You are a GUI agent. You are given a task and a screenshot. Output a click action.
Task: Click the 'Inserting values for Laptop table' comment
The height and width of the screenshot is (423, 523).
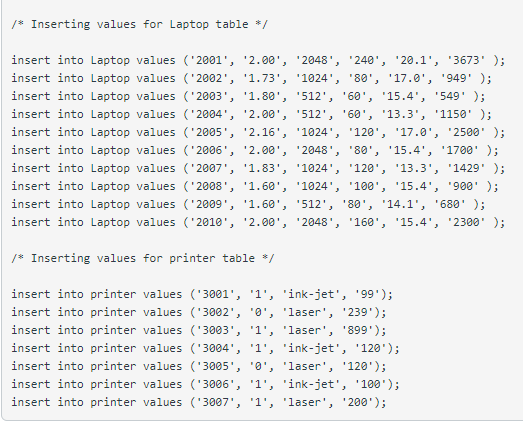coord(139,24)
